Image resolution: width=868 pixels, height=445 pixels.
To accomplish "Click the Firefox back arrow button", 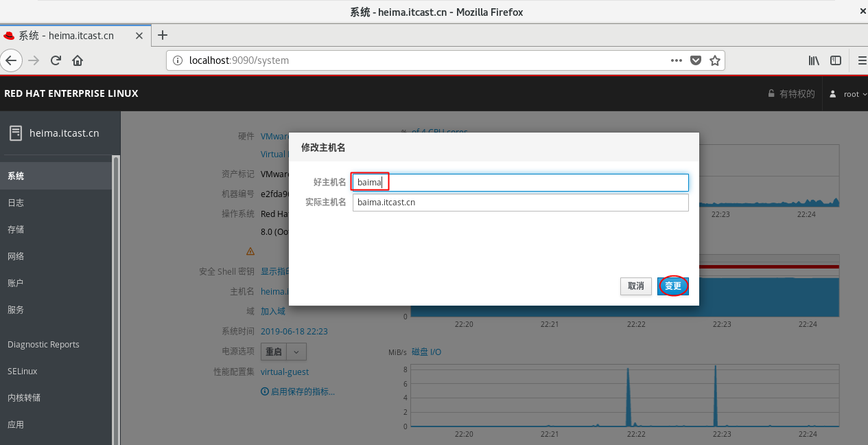I will (x=11, y=60).
